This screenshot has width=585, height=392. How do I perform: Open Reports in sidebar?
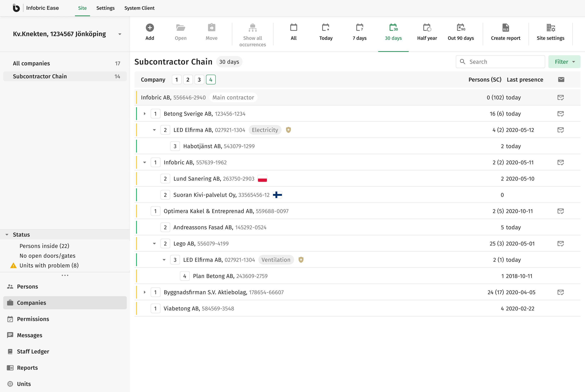click(65, 368)
